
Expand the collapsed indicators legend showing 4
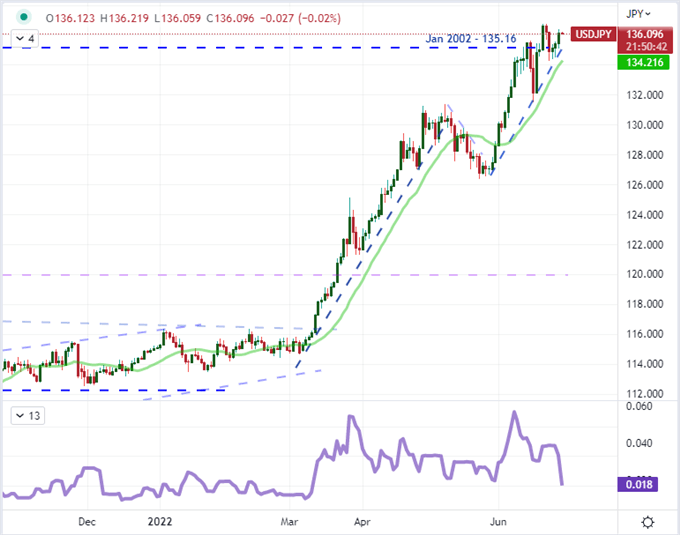pyautogui.click(x=25, y=39)
